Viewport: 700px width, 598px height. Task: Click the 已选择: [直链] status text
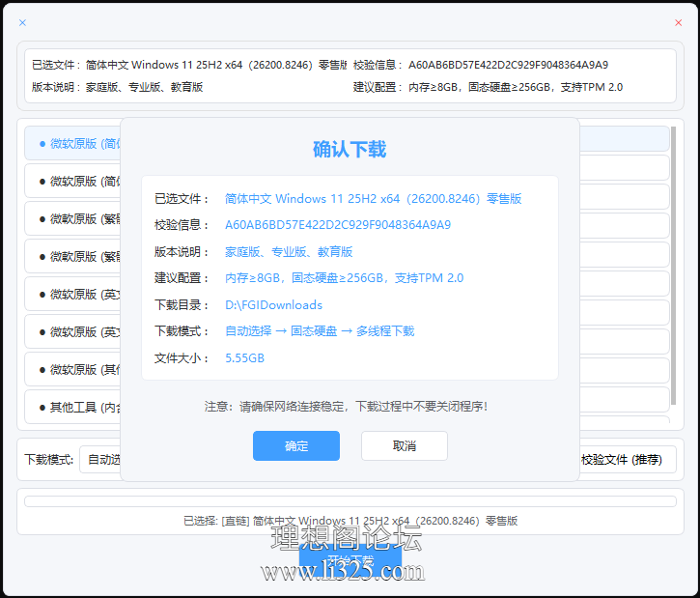[350, 521]
